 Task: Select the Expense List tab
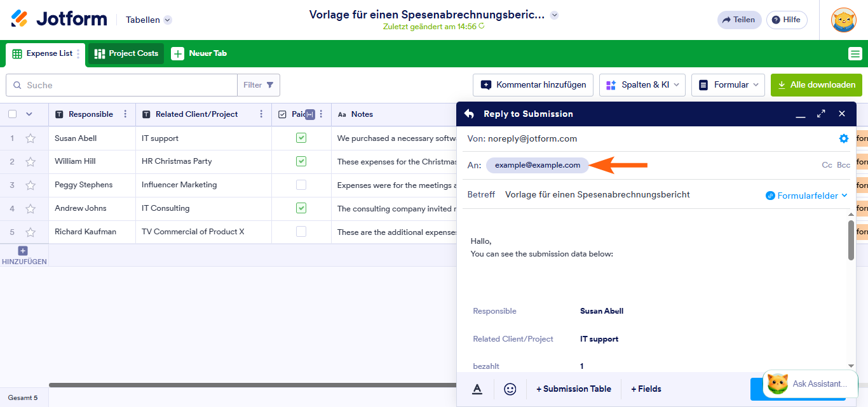[44, 54]
